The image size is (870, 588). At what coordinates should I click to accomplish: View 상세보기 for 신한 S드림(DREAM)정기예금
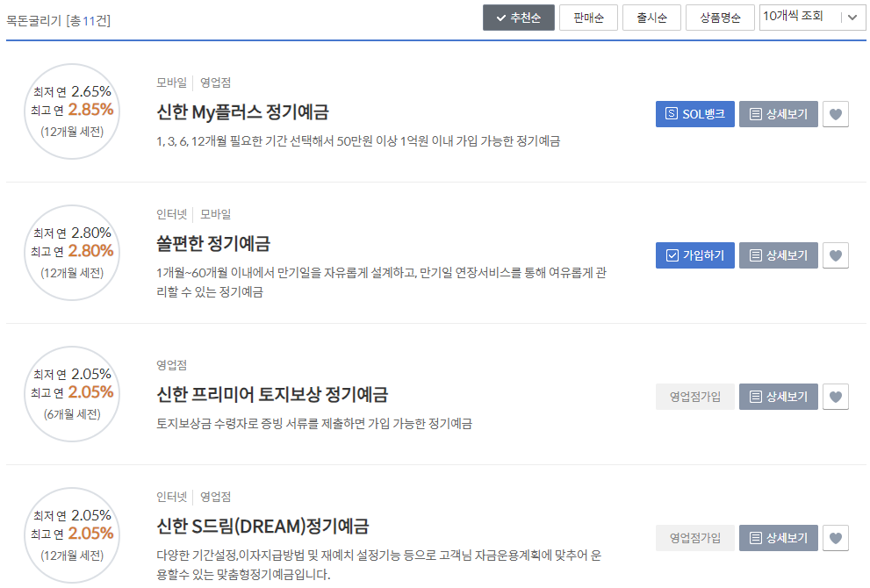tap(779, 538)
